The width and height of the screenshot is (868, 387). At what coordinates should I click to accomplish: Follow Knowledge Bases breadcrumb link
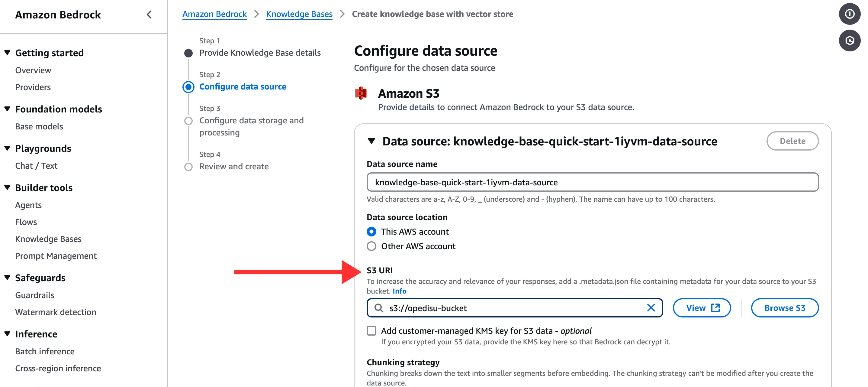[299, 14]
